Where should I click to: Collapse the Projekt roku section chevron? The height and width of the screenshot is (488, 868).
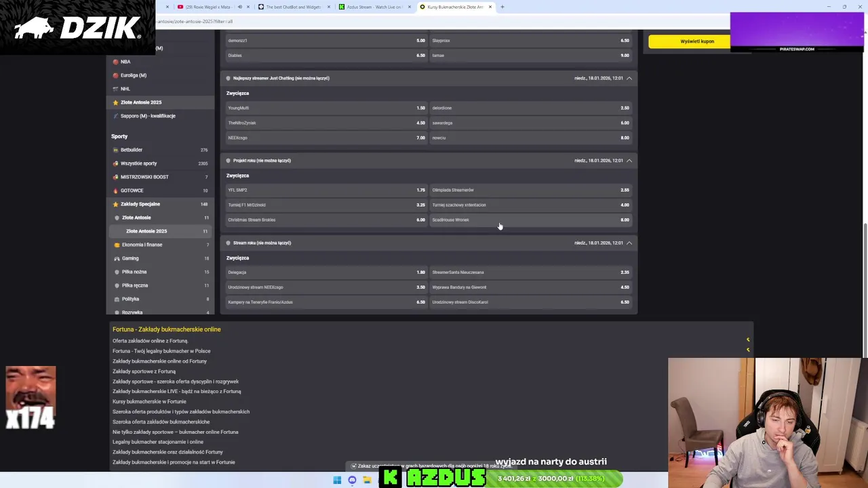[x=629, y=161]
